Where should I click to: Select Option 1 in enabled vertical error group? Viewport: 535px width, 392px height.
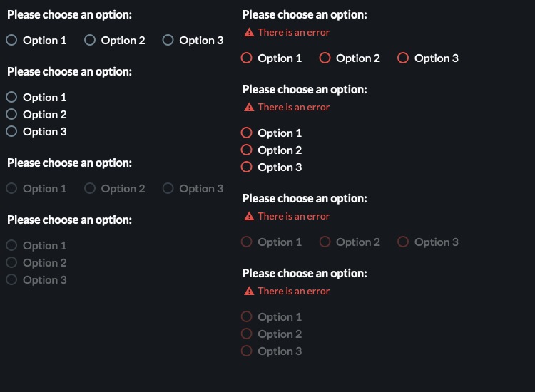click(x=247, y=133)
